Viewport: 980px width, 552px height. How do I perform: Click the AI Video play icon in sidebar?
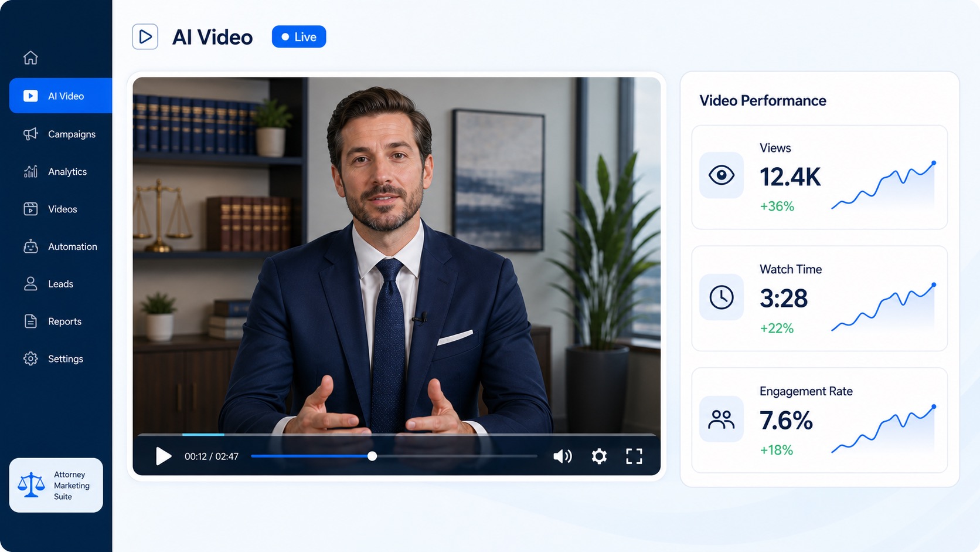tap(30, 96)
